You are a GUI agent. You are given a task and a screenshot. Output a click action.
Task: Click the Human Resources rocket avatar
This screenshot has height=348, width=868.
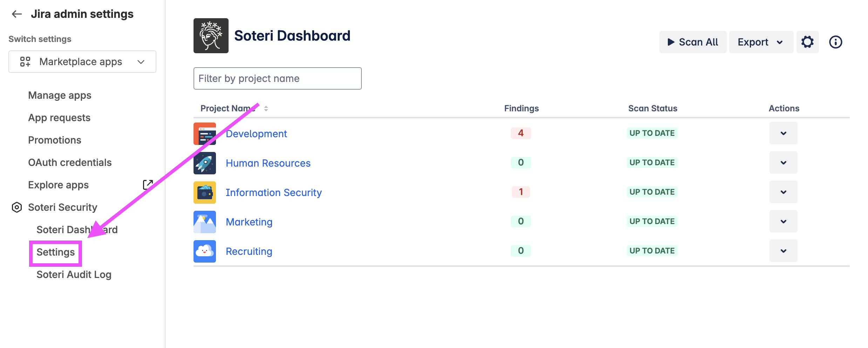[205, 163]
